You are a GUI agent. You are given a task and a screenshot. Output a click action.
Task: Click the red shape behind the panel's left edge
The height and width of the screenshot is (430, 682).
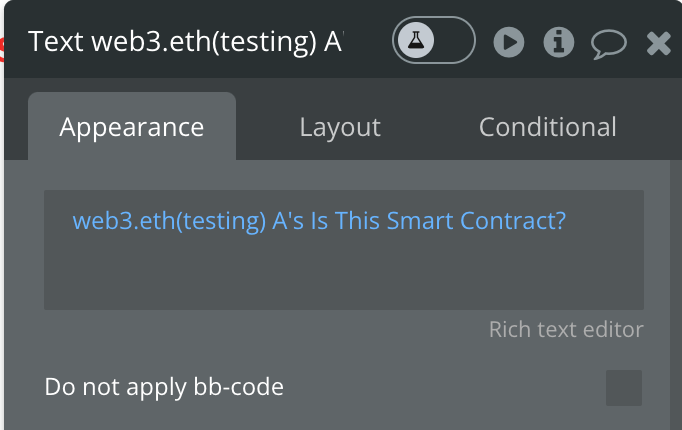[x=1, y=49]
